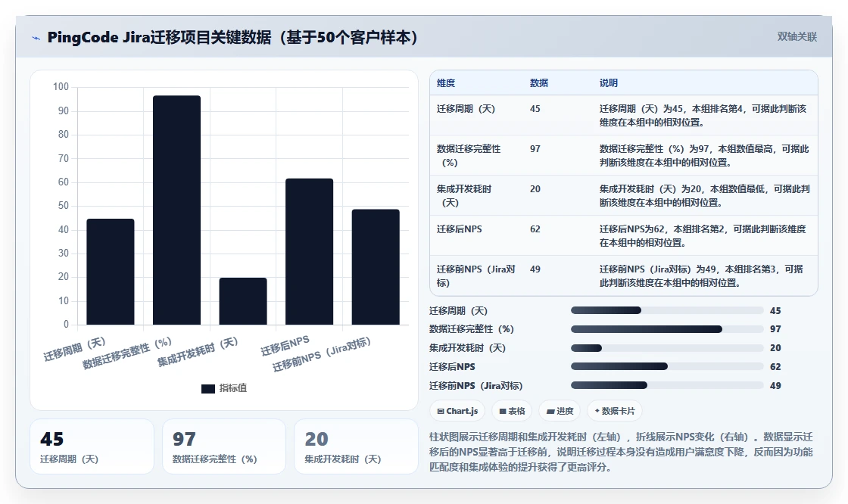Click the 数据 table column header
The width and height of the screenshot is (848, 504).
click(539, 82)
